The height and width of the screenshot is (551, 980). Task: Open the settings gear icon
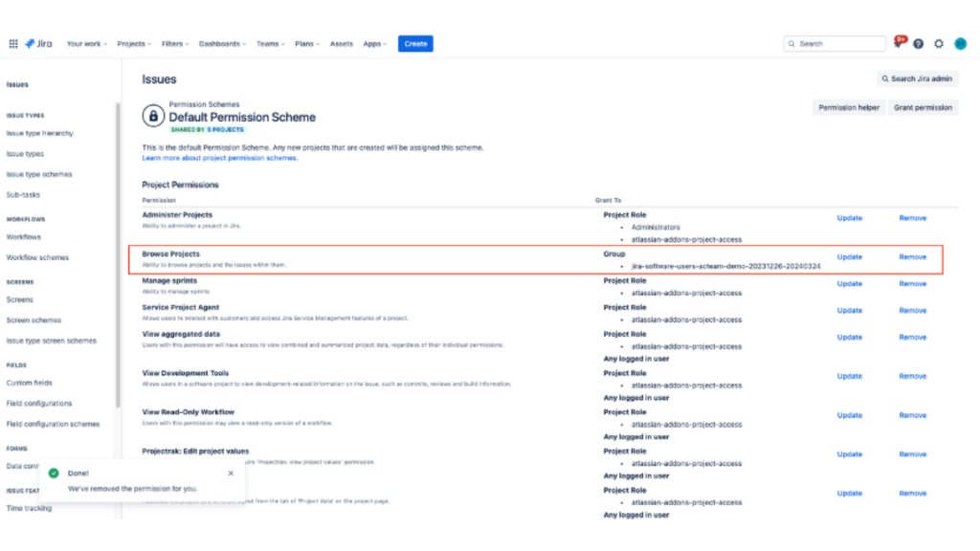tap(939, 44)
